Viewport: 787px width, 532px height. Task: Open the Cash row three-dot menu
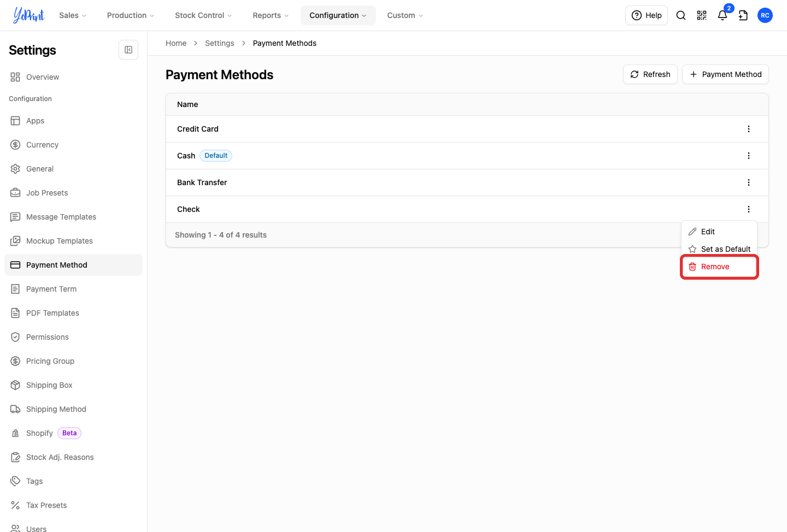coord(749,156)
